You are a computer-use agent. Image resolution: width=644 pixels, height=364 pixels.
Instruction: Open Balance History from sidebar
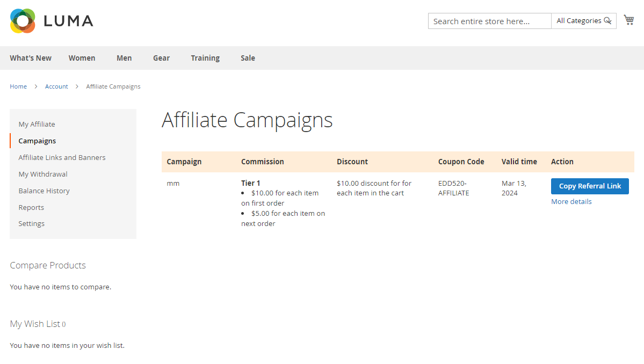(x=44, y=191)
